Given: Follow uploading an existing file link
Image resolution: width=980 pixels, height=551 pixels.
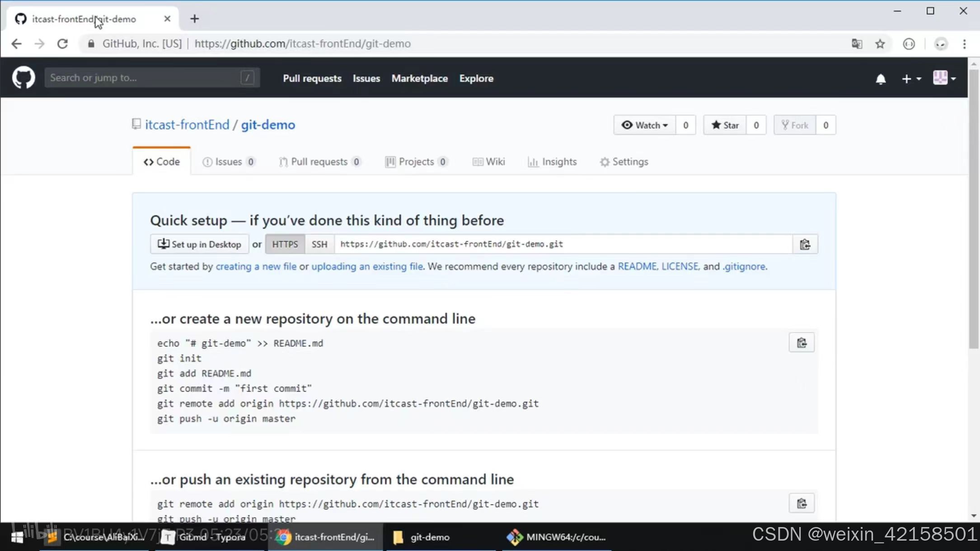Looking at the screenshot, I should pyautogui.click(x=367, y=266).
